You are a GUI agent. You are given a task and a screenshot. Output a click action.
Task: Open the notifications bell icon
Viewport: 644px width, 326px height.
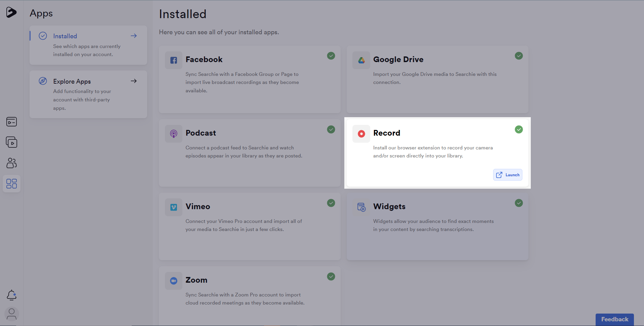(11, 295)
